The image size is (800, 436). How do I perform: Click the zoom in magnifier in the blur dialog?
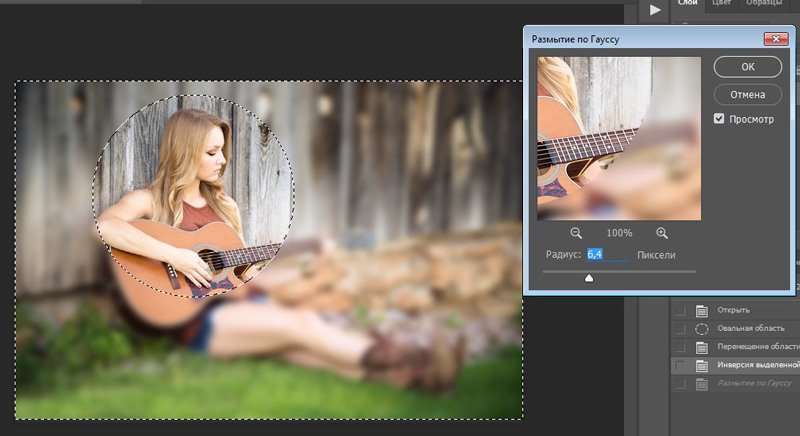pos(662,233)
